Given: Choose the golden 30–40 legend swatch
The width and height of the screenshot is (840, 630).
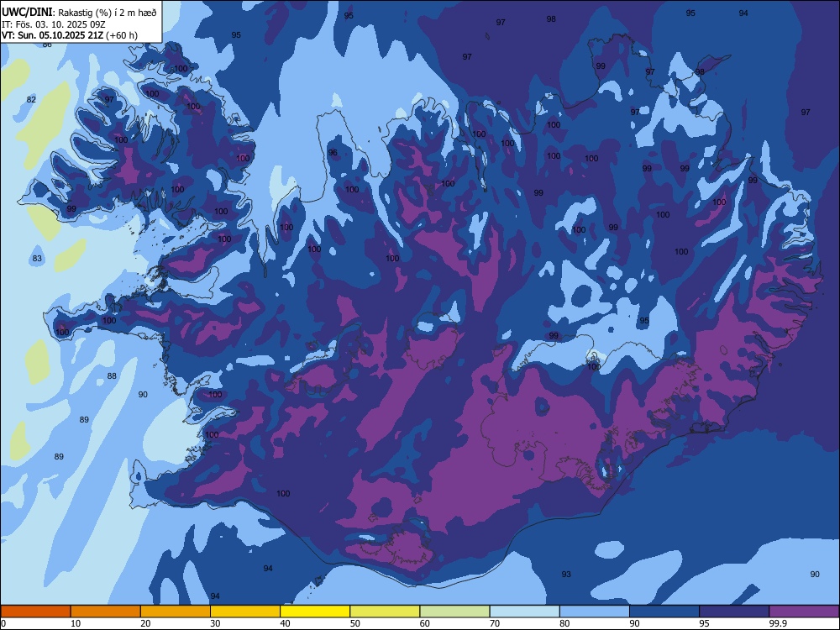Looking at the screenshot, I should [245, 612].
